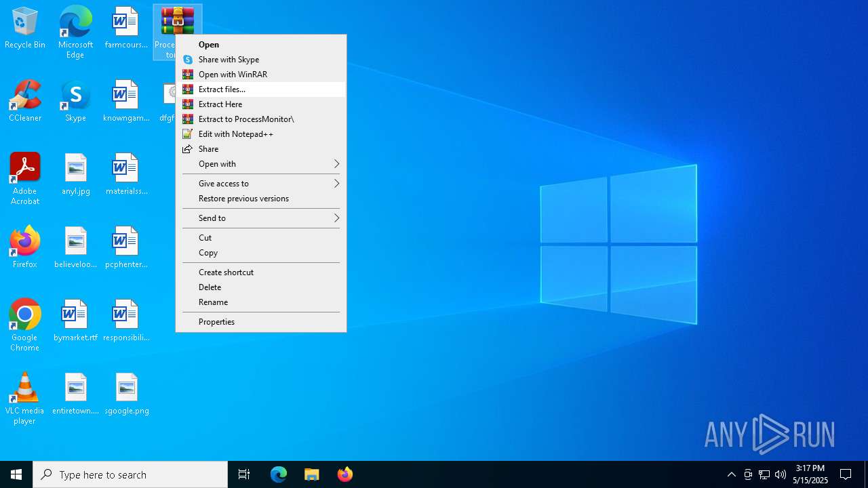Select the Google Chrome desktop shortcut
This screenshot has height=488, width=868.
(25, 325)
